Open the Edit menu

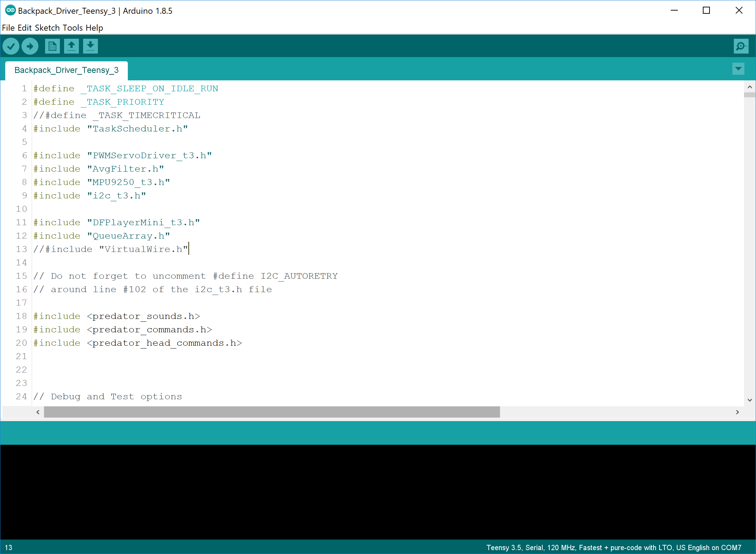(x=25, y=27)
